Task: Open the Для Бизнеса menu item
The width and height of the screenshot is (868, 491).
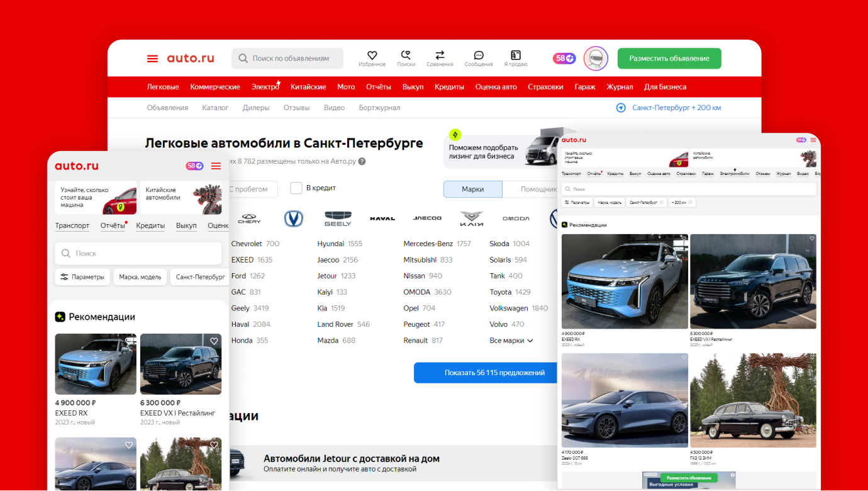Action: tap(665, 87)
